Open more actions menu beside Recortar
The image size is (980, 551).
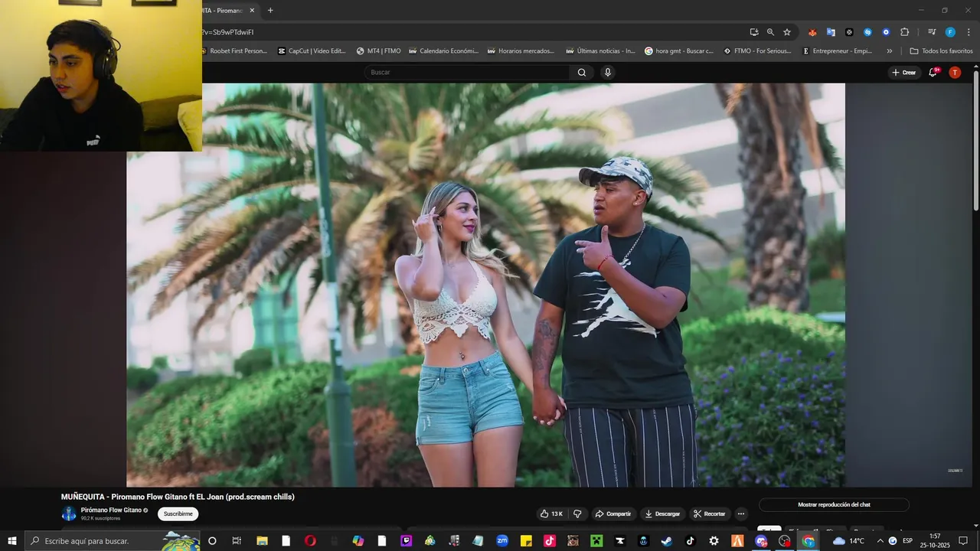click(x=741, y=514)
